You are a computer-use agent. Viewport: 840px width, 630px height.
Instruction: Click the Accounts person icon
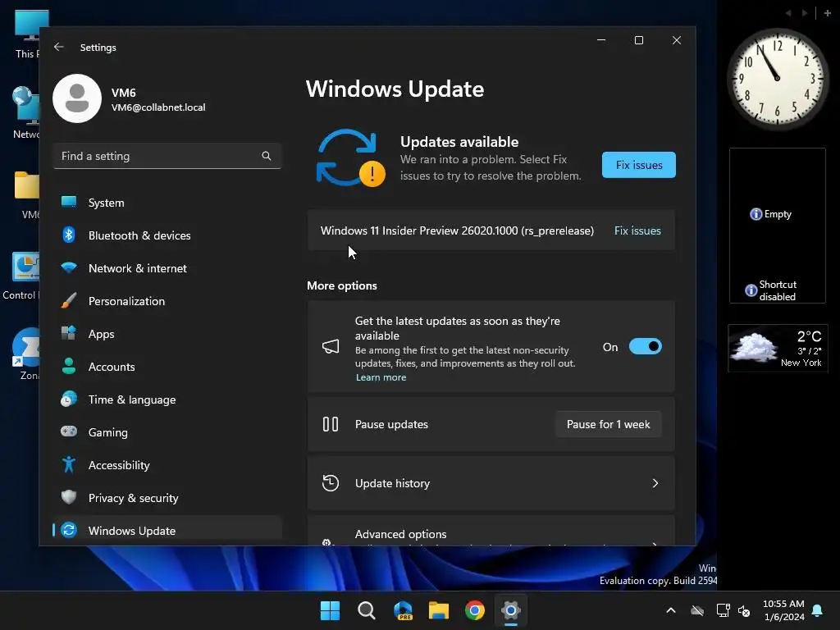click(69, 366)
